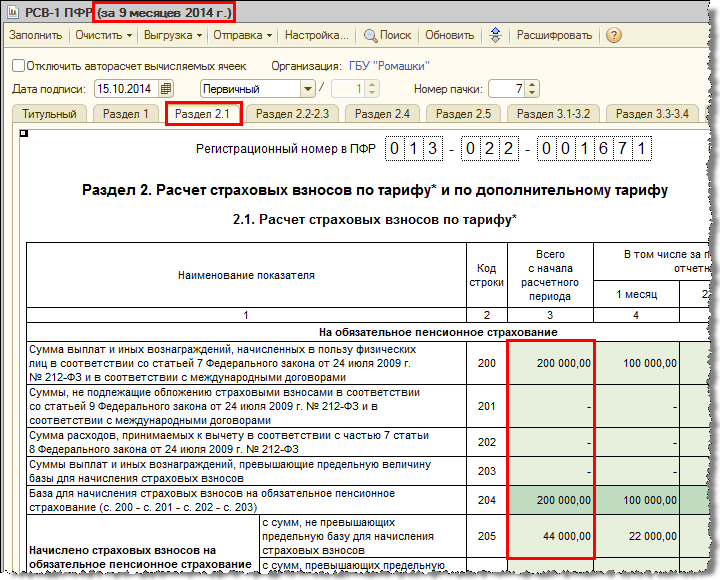The width and height of the screenshot is (720, 580).
Task: Select the Раздел 2.1 tab
Action: coord(202,114)
